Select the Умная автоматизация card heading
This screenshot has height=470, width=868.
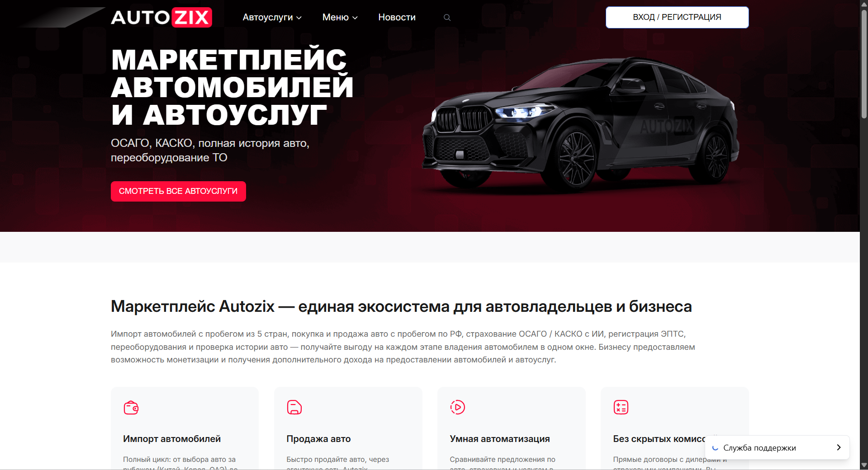coord(500,439)
